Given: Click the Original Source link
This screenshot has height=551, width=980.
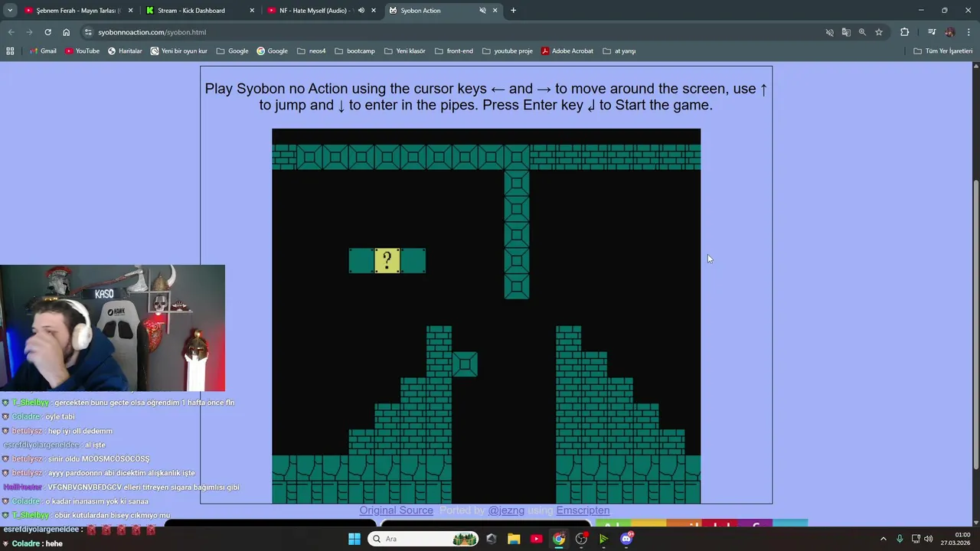Looking at the screenshot, I should pyautogui.click(x=396, y=510).
